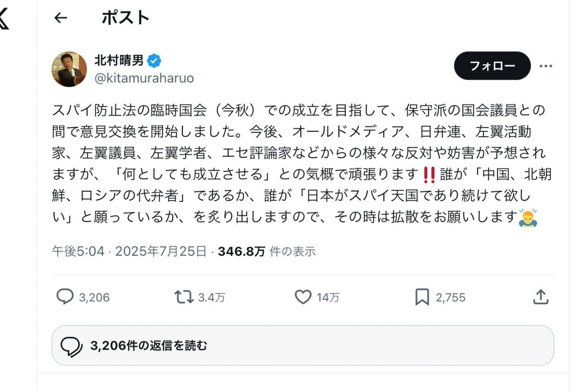Bookmark this post
This screenshot has width=586, height=392.
422,297
